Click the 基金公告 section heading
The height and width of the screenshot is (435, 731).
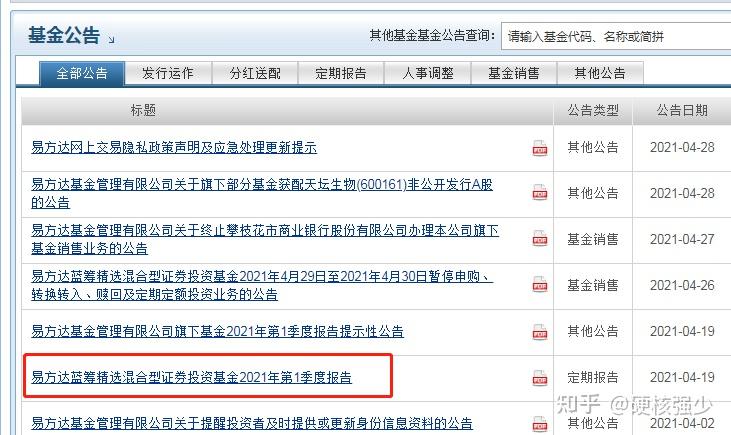click(x=64, y=35)
